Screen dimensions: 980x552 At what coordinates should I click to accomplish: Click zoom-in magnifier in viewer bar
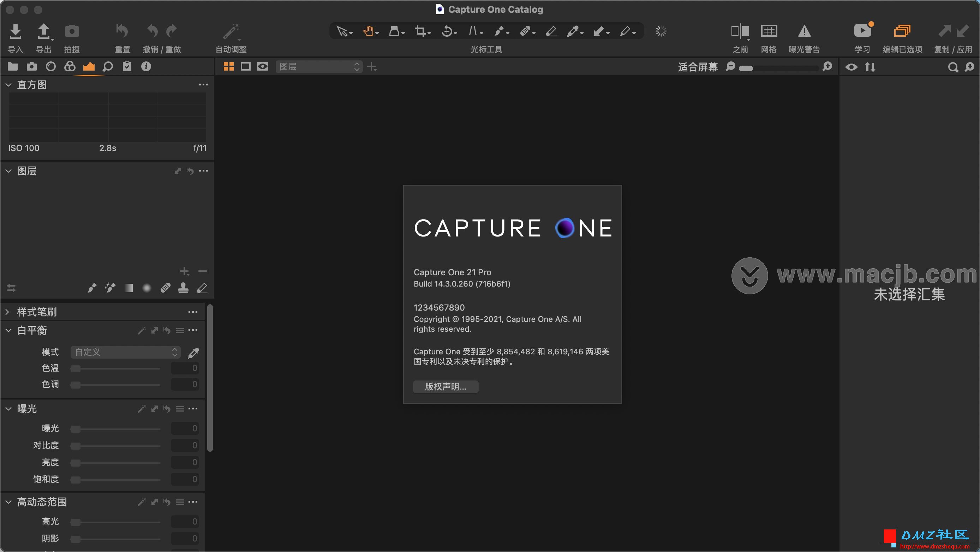(827, 67)
